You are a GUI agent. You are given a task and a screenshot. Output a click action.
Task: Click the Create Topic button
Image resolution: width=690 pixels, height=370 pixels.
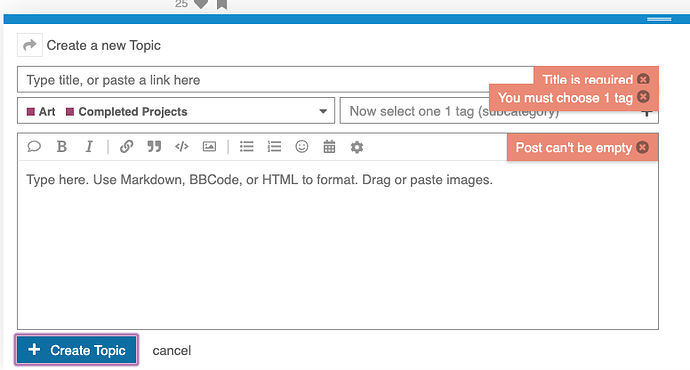tap(77, 350)
